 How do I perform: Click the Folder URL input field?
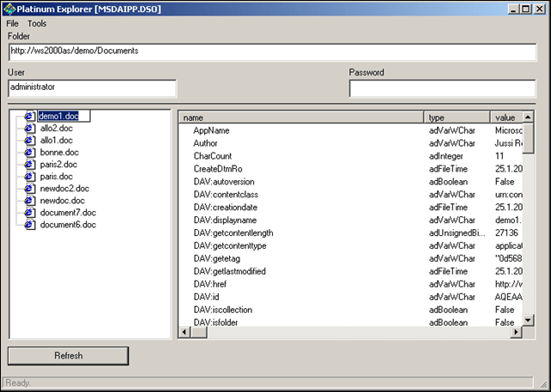tap(272, 52)
